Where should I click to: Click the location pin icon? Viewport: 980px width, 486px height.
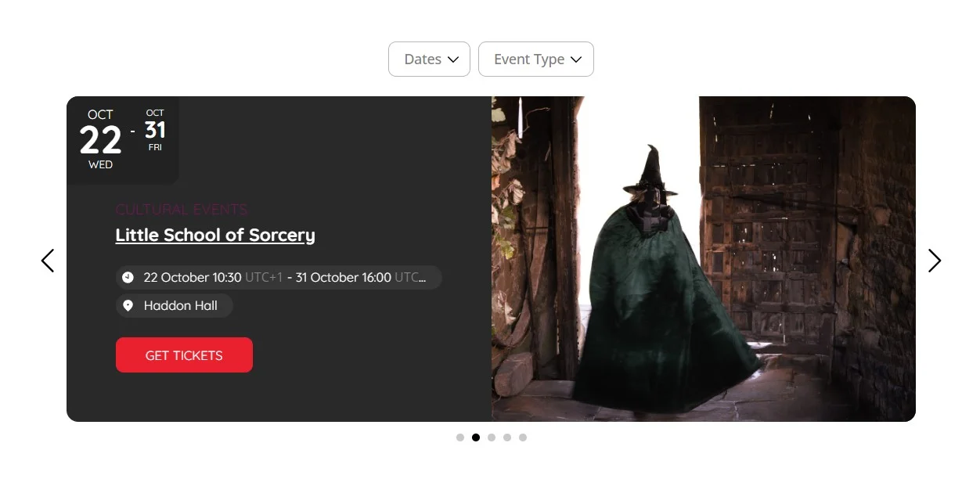click(x=128, y=306)
